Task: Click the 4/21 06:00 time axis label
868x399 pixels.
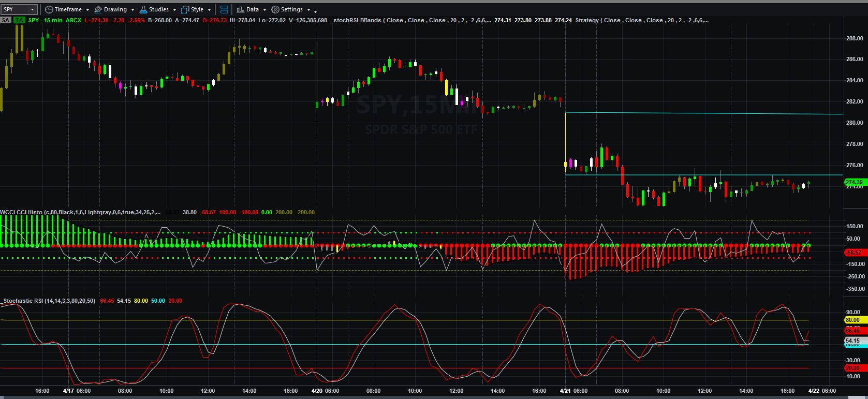Action: coord(573,391)
